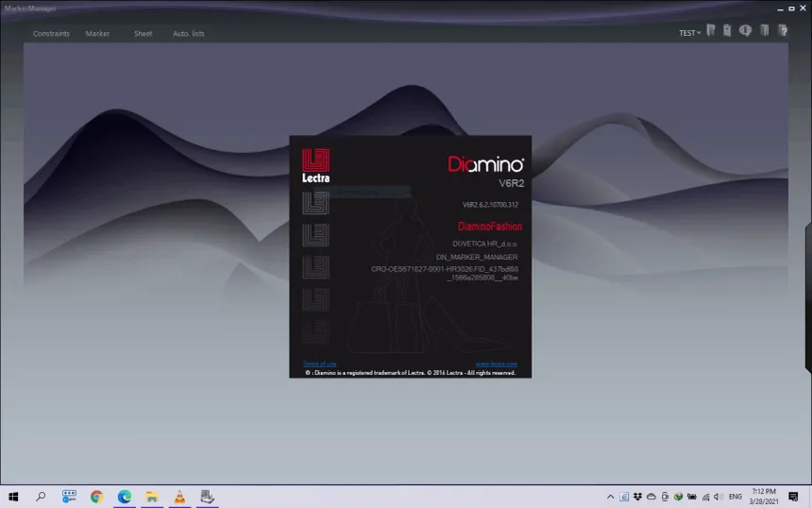
Task: Open the Windows notification center
Action: [x=791, y=497]
